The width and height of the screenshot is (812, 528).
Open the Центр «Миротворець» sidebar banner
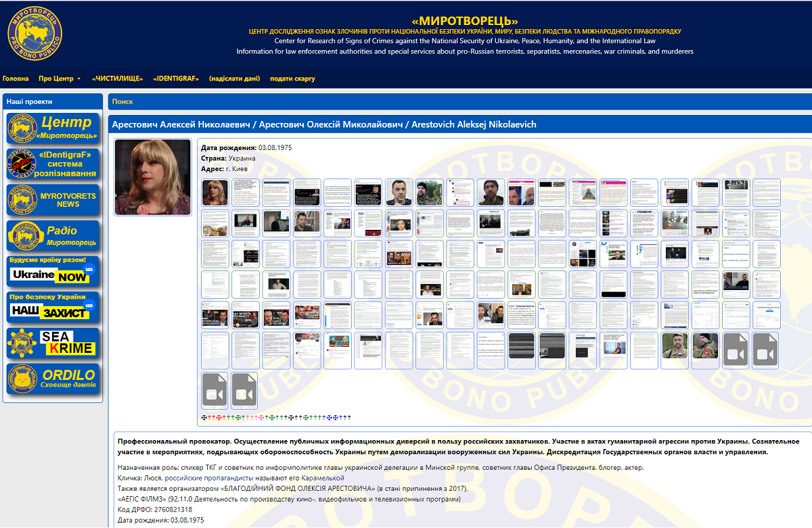(x=53, y=128)
